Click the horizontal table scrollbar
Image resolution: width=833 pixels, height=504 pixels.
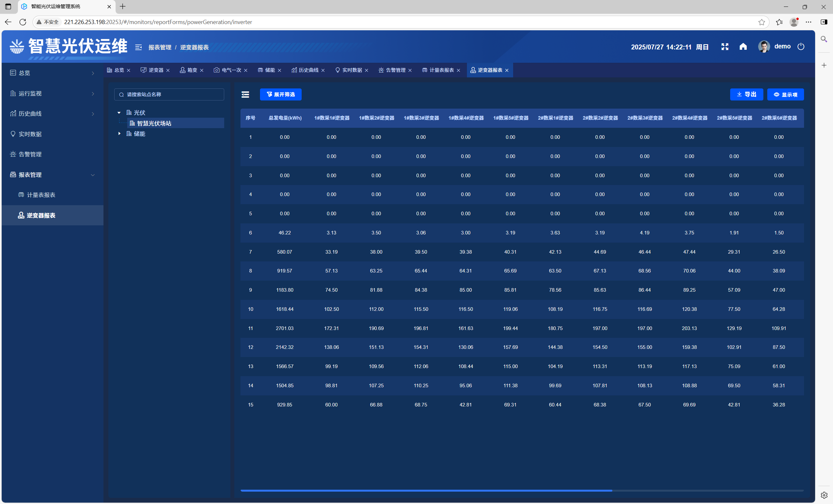(x=426, y=490)
